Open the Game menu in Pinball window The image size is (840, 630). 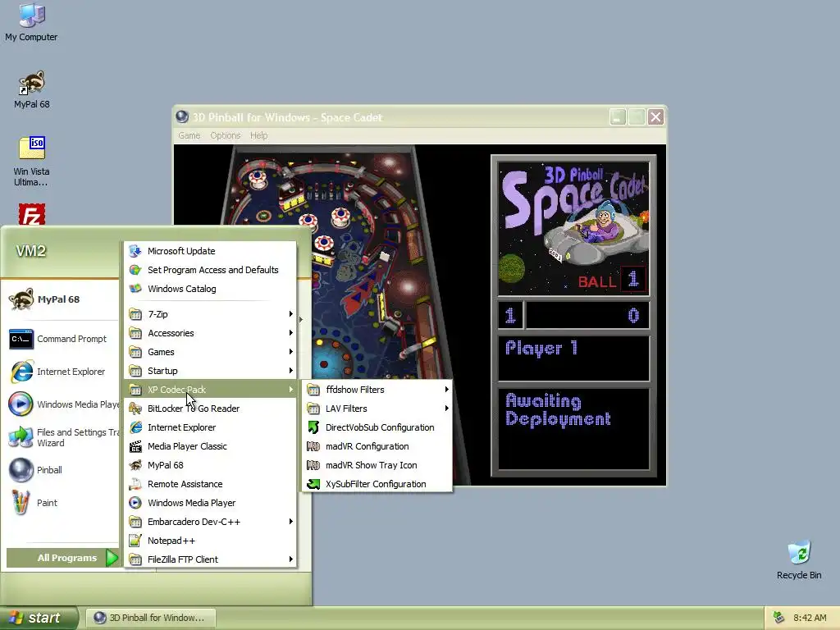(x=189, y=135)
